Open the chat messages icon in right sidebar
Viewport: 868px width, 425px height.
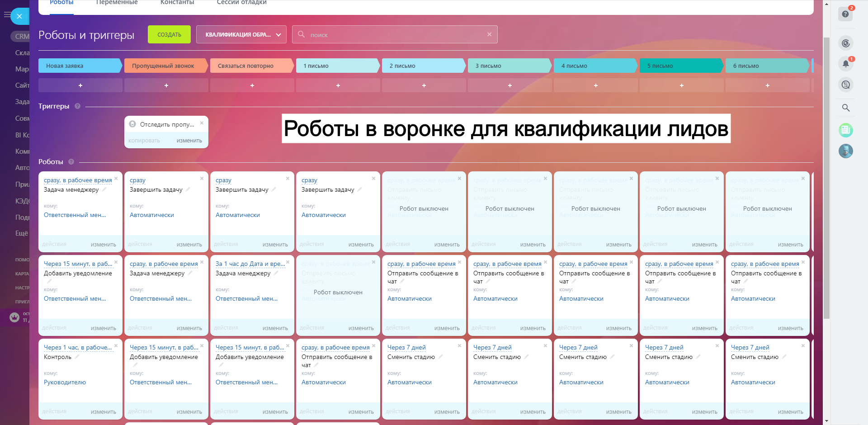point(845,85)
